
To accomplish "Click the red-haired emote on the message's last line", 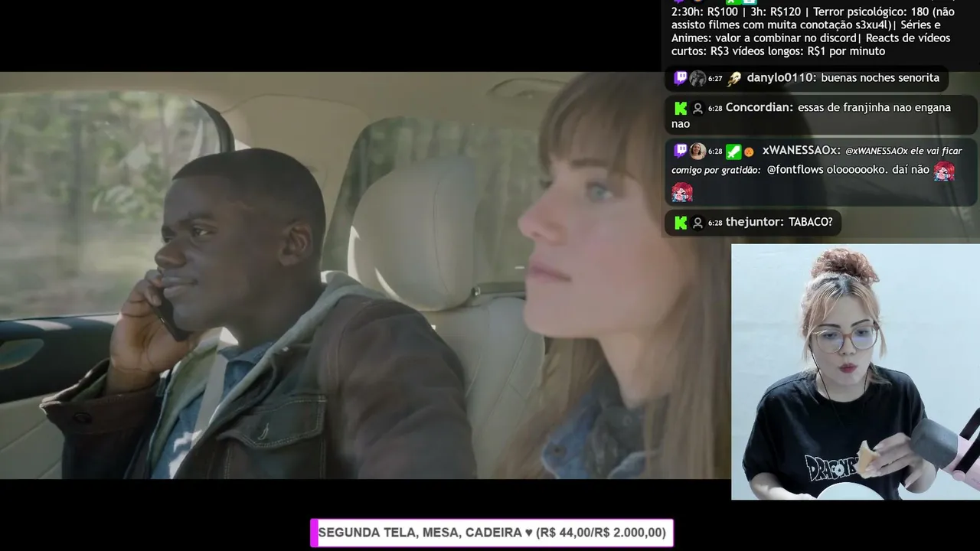I will point(682,192).
